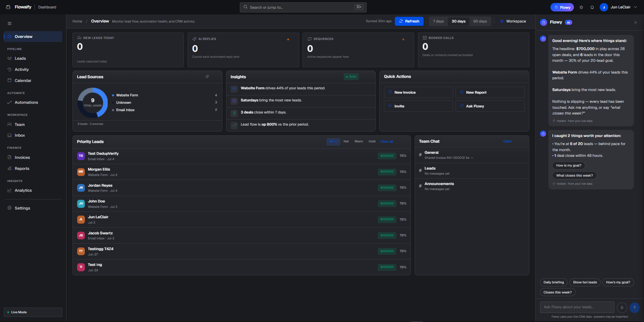Click the total leads donut chart
The height and width of the screenshot is (322, 644).
pyautogui.click(x=93, y=103)
